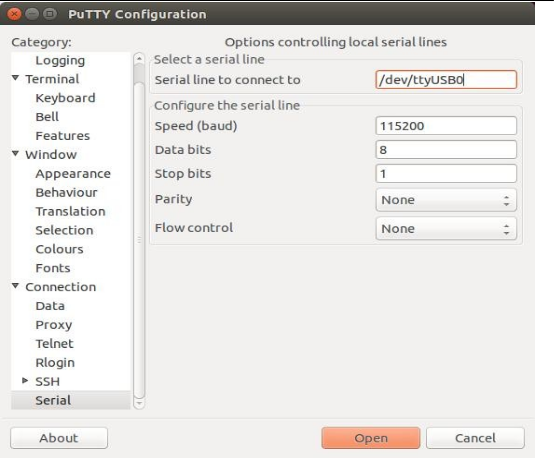This screenshot has height=458, width=554.
Task: Collapse the Connection category tree
Action: pyautogui.click(x=15, y=286)
